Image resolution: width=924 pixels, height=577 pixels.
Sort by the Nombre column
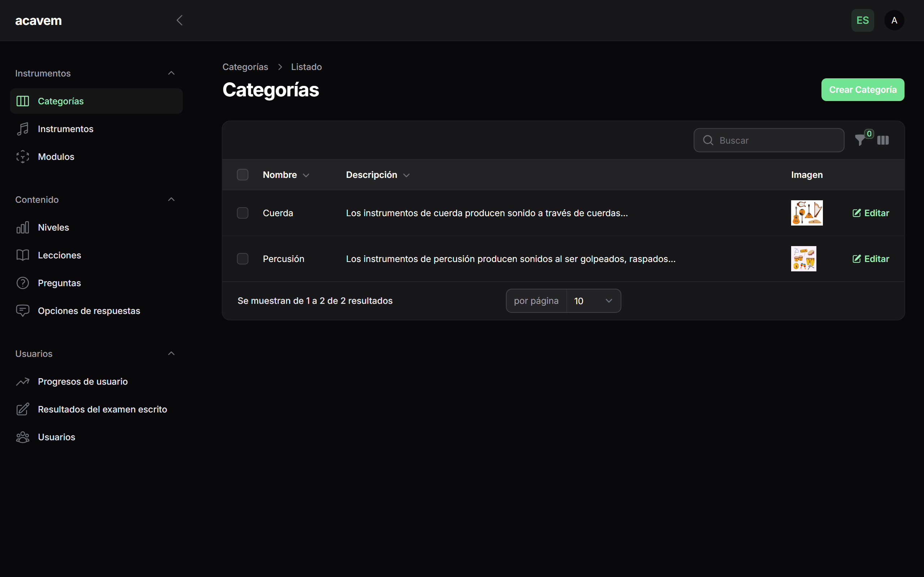286,174
